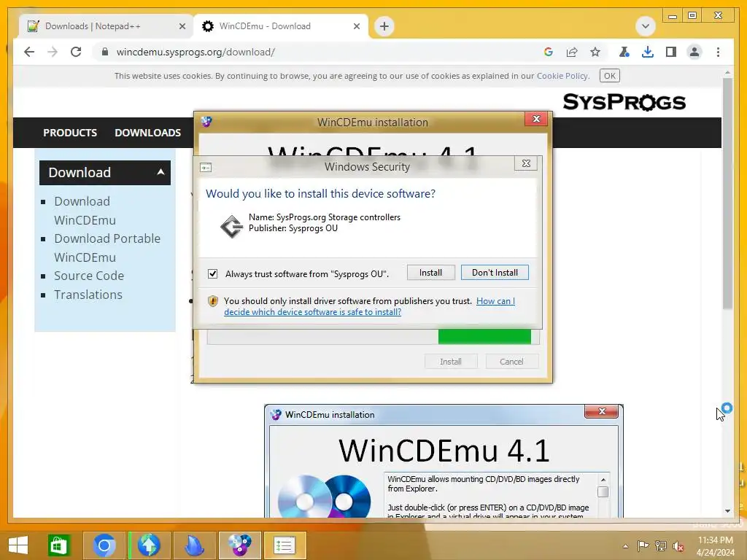
Task: Open Action Center flag tray icon
Action: (x=643, y=545)
